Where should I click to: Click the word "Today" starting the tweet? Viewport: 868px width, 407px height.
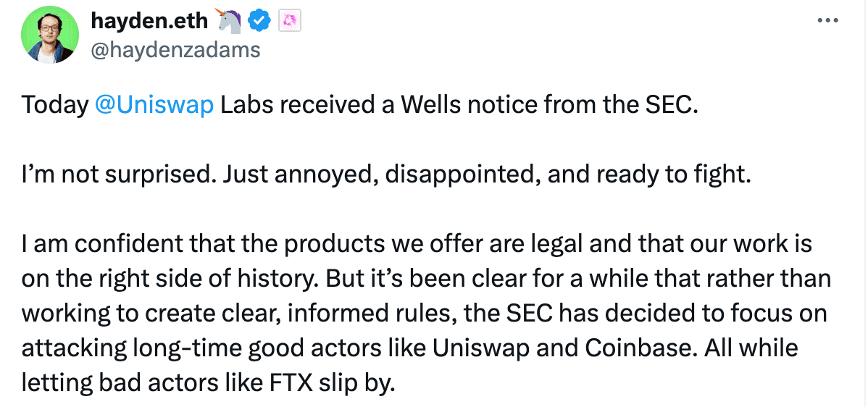click(x=55, y=105)
